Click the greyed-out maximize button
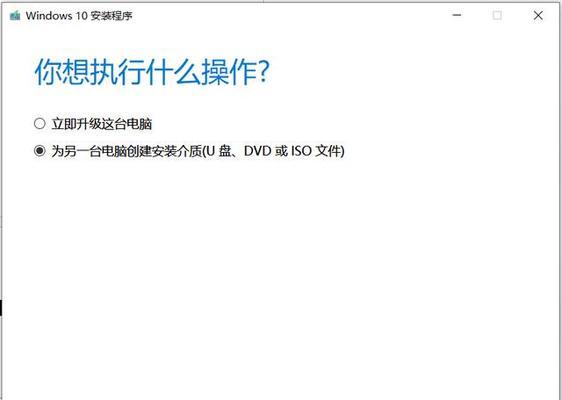The image size is (562, 400). pos(497,15)
